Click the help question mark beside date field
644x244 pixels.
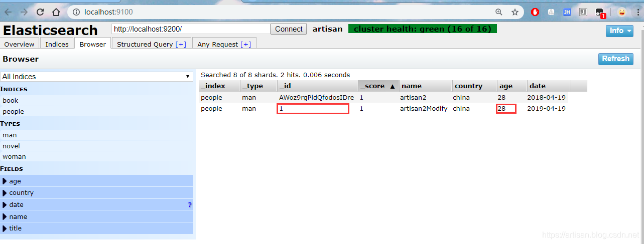(189, 205)
